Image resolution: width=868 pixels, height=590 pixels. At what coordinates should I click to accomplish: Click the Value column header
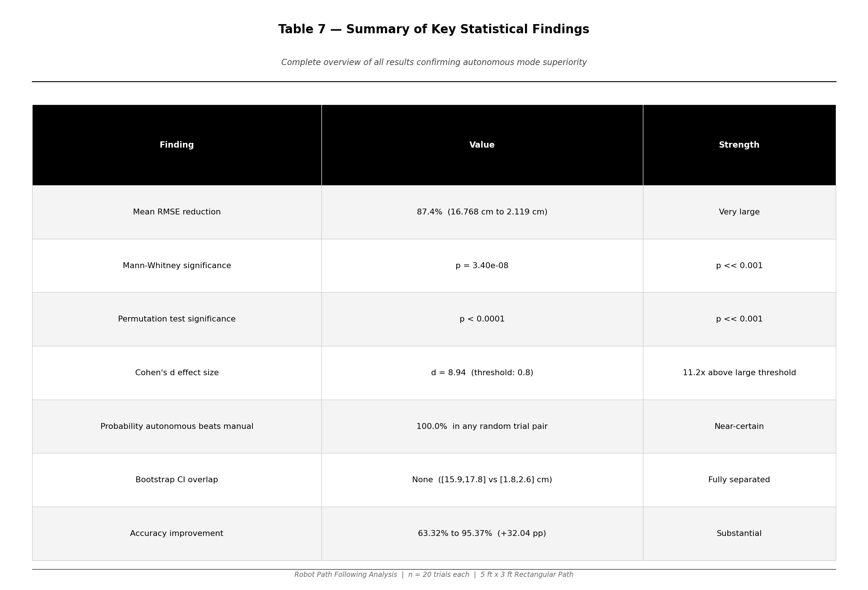482,145
